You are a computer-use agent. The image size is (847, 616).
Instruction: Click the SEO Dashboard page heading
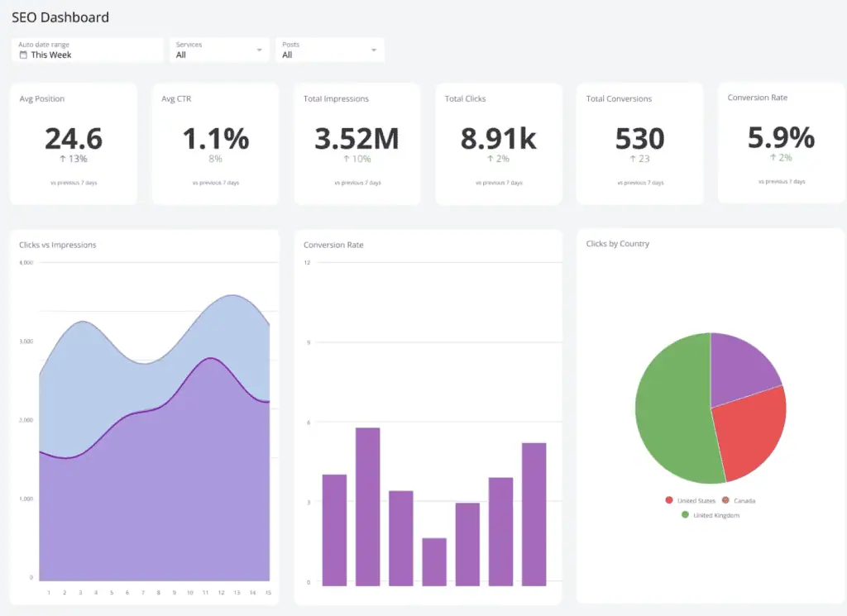pyautogui.click(x=60, y=17)
